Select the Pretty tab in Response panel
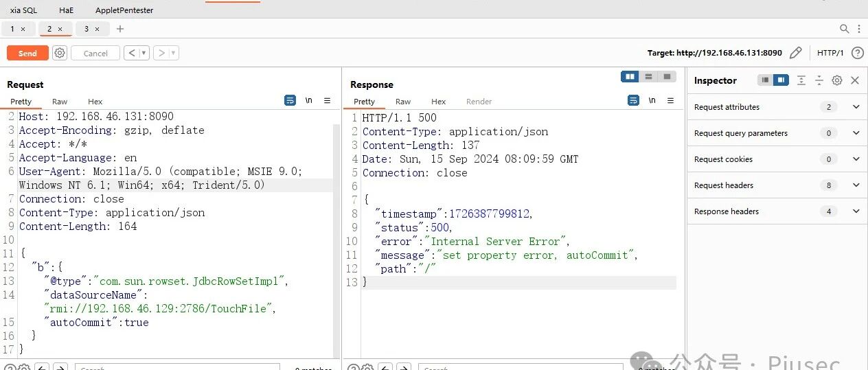This screenshot has width=868, height=370. tap(364, 102)
